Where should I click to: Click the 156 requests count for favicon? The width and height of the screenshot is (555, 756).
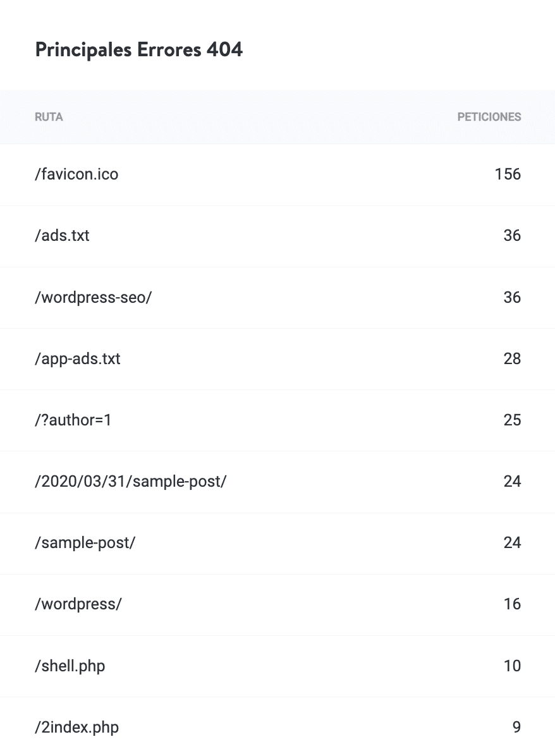pos(508,174)
